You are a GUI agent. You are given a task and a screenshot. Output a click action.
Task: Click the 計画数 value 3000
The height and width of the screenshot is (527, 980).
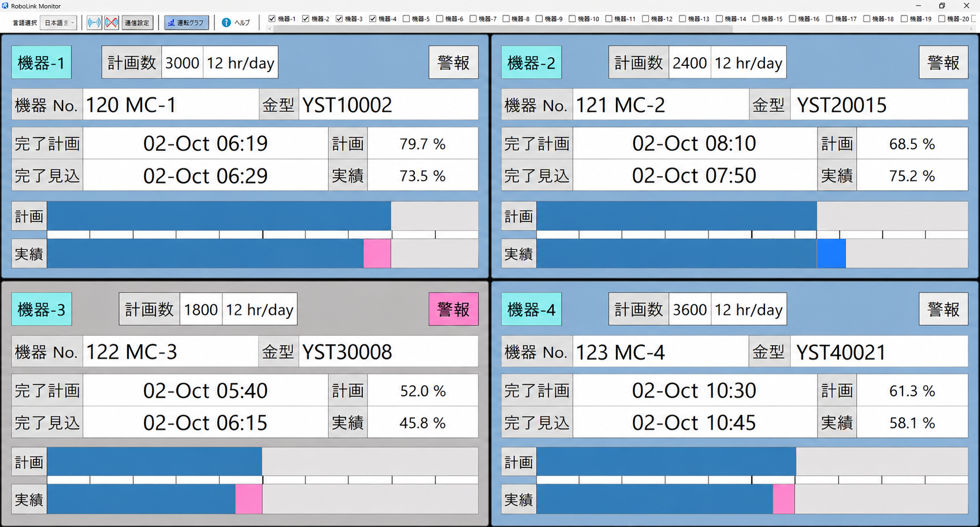pyautogui.click(x=182, y=62)
